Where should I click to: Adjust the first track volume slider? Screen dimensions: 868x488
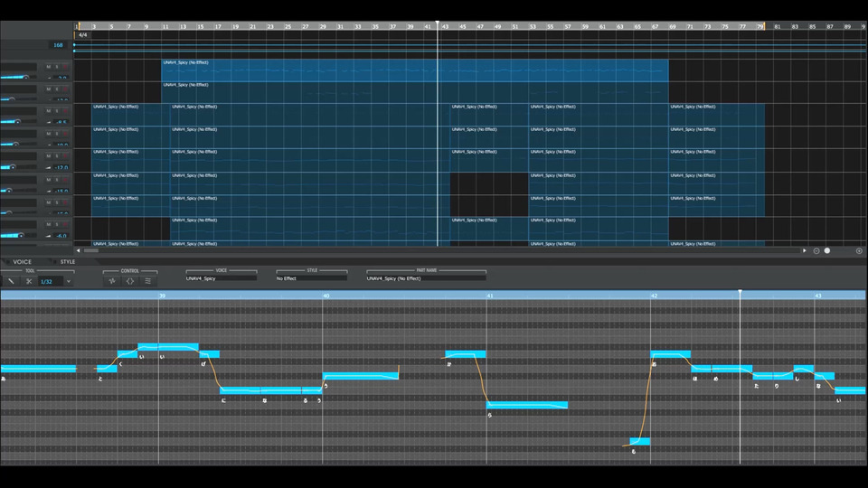(15, 78)
